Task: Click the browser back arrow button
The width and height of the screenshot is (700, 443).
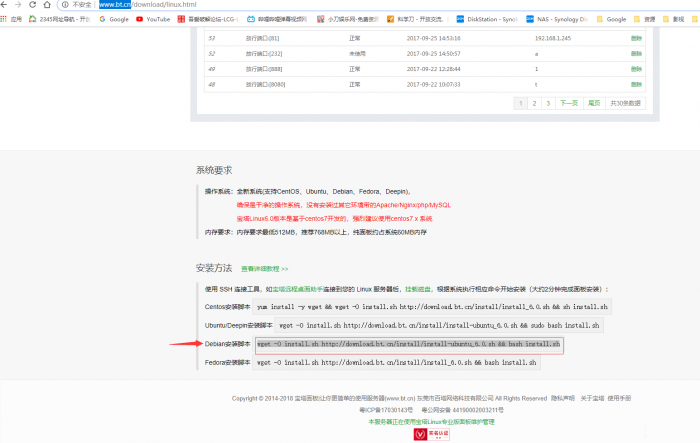Action: [8, 5]
